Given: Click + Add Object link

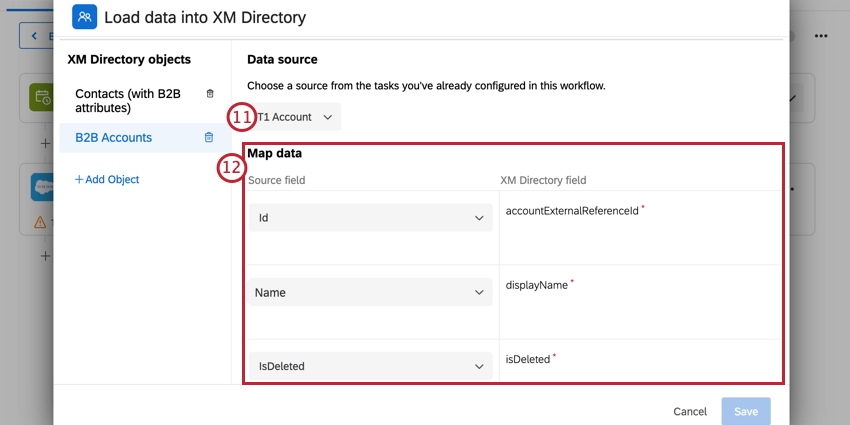Looking at the screenshot, I should 107,179.
